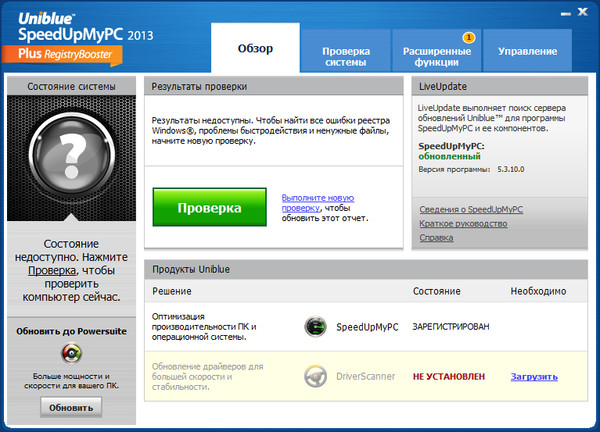This screenshot has width=600, height=432.
Task: Click Загрузить to download DriverScanner
Action: pos(534,377)
